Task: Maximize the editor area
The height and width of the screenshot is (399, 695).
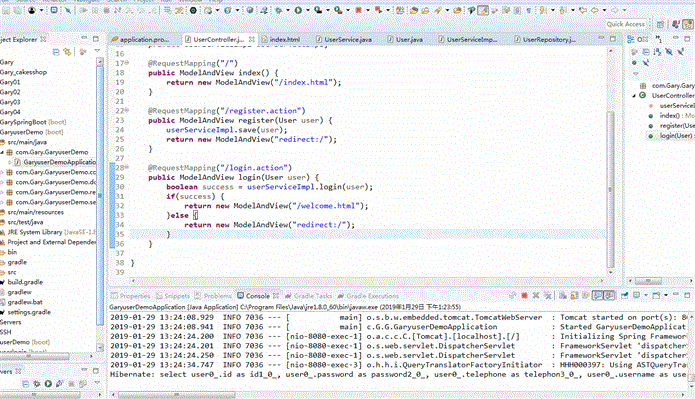Action: click(x=613, y=39)
